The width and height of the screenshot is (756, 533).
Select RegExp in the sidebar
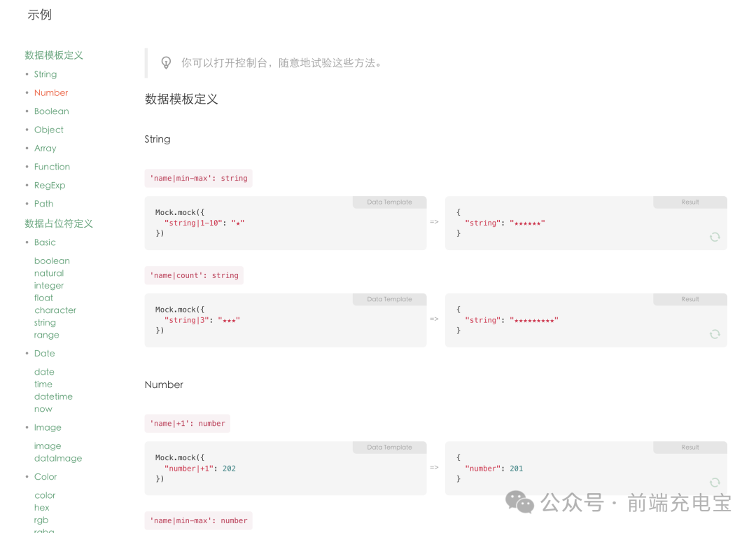(x=49, y=184)
